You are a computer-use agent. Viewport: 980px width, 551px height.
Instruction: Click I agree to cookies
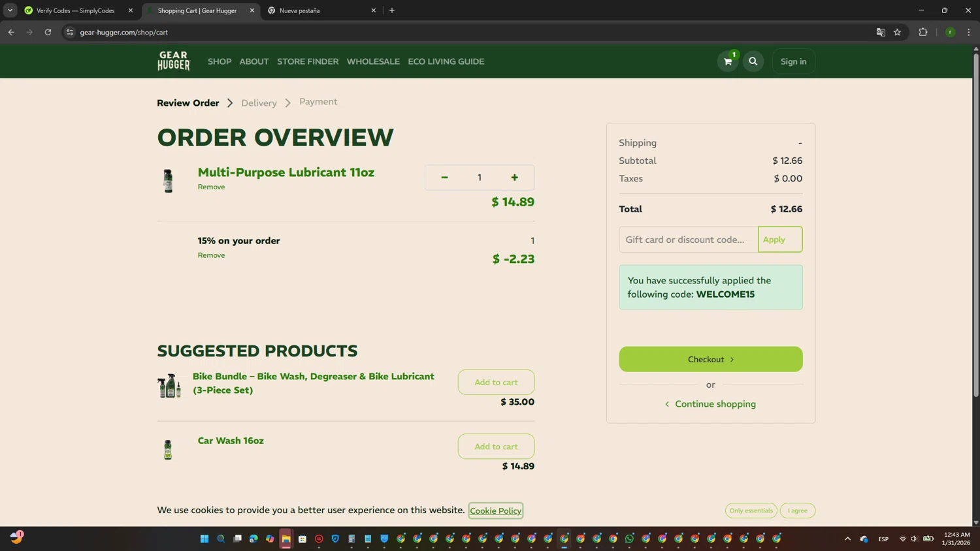click(797, 511)
